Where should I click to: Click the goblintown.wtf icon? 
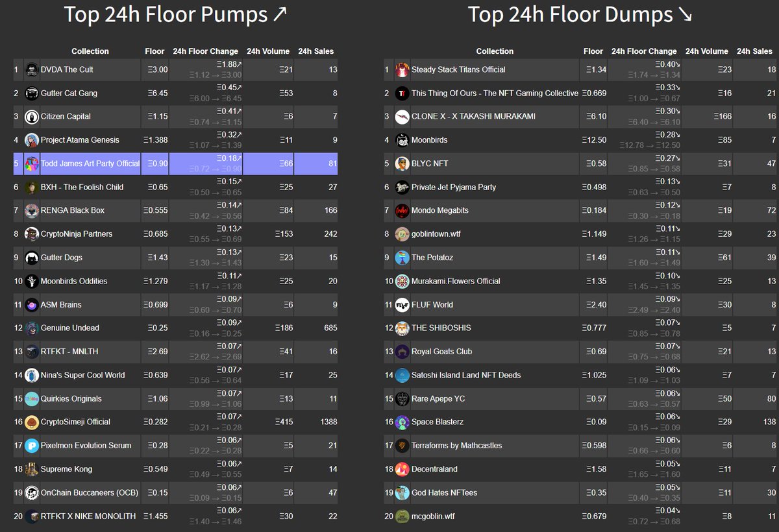click(402, 234)
